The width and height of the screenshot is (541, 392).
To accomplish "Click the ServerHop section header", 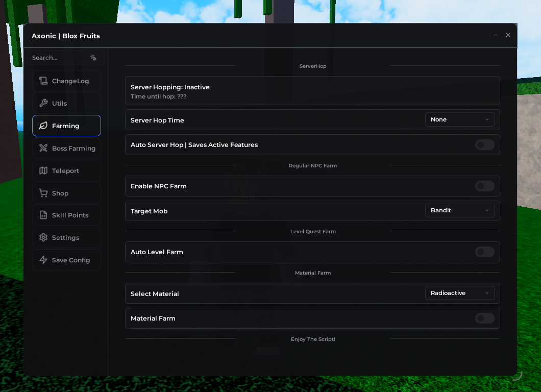I will [x=313, y=66].
